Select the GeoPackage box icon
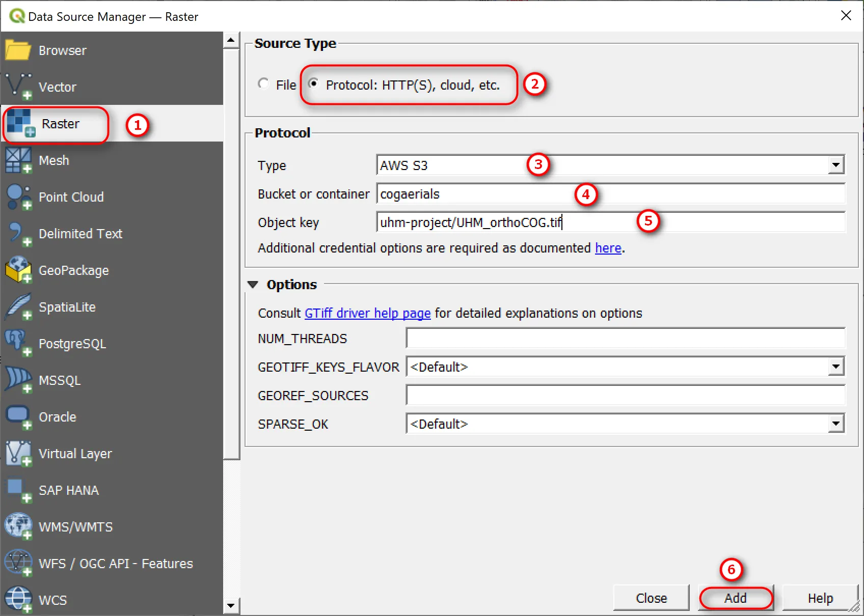 click(18, 270)
